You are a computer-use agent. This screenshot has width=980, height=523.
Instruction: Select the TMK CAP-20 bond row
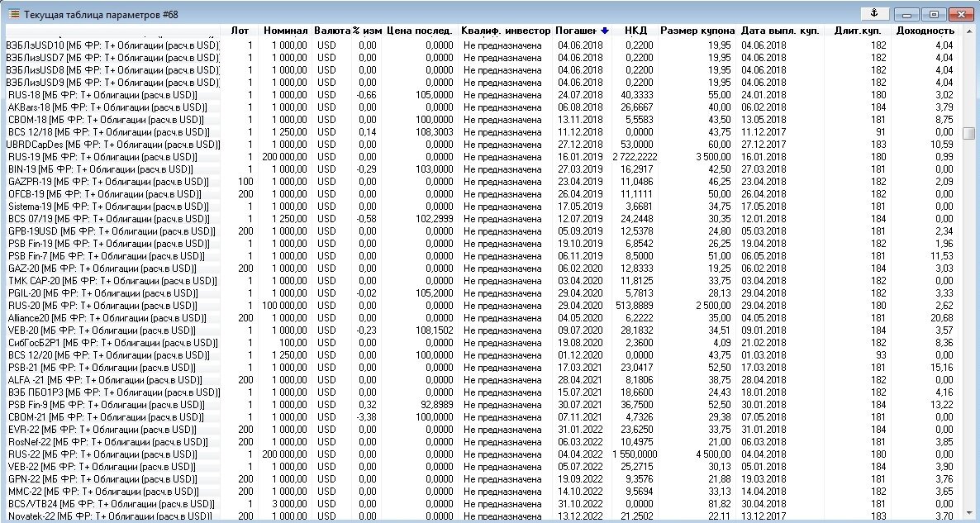[x=481, y=281]
